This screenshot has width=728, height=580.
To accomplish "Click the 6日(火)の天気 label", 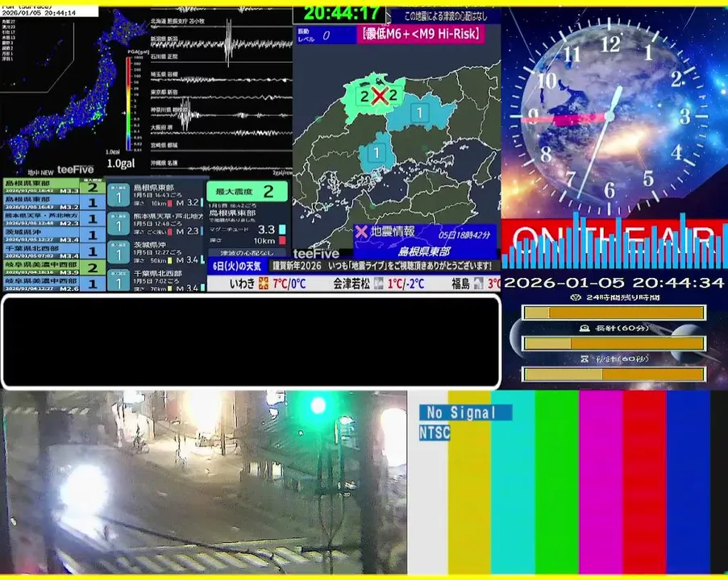I will pyautogui.click(x=237, y=267).
